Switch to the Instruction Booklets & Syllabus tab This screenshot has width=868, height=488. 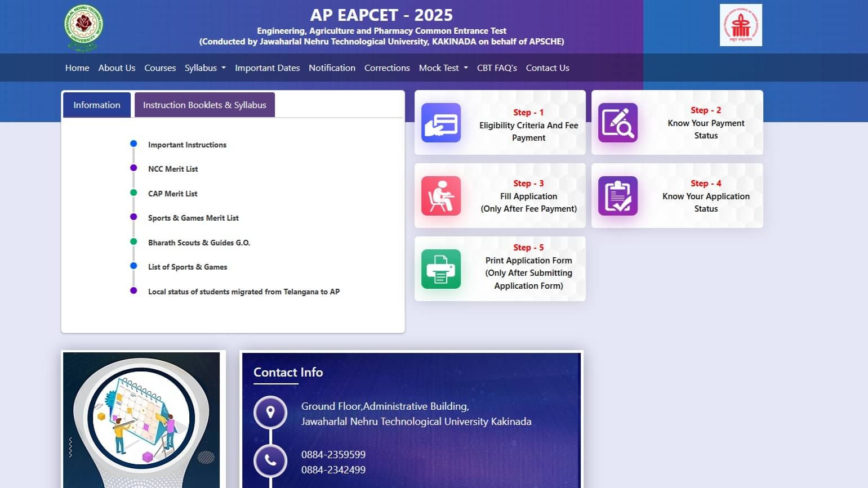point(204,105)
